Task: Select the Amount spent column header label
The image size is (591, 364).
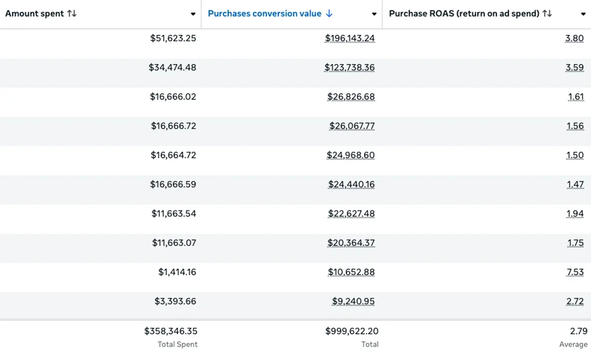Action: [34, 14]
